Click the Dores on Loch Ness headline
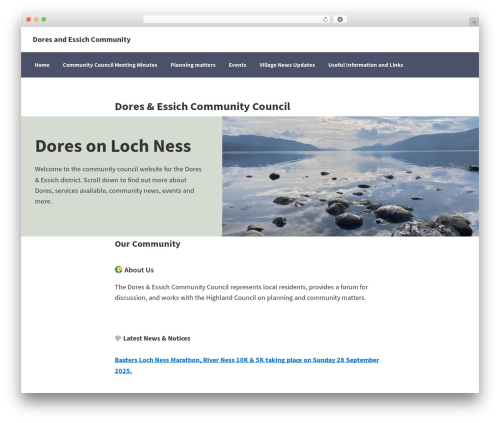This screenshot has height=423, width=500. [113, 146]
